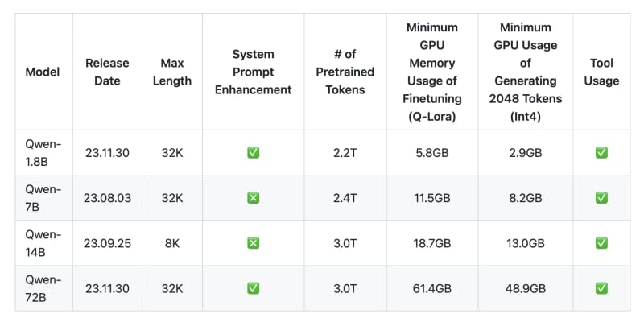Click the Model column header
Viewport: 644px width, 322px height.
(43, 72)
